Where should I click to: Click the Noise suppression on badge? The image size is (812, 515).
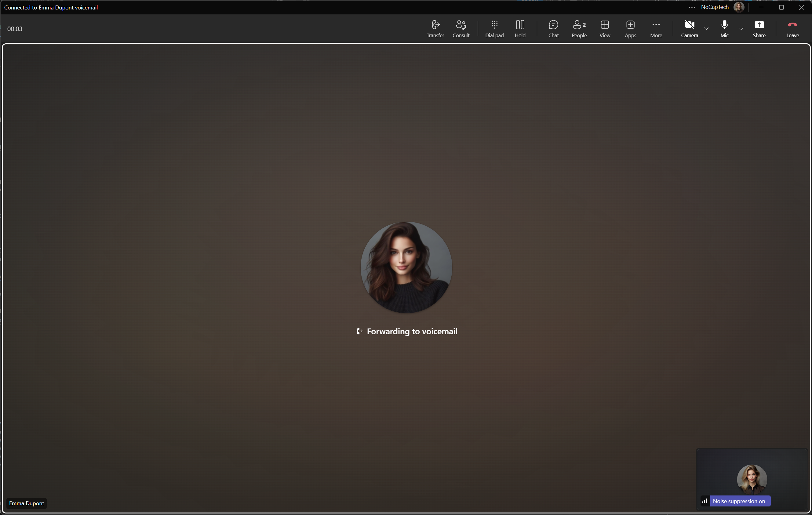(740, 501)
